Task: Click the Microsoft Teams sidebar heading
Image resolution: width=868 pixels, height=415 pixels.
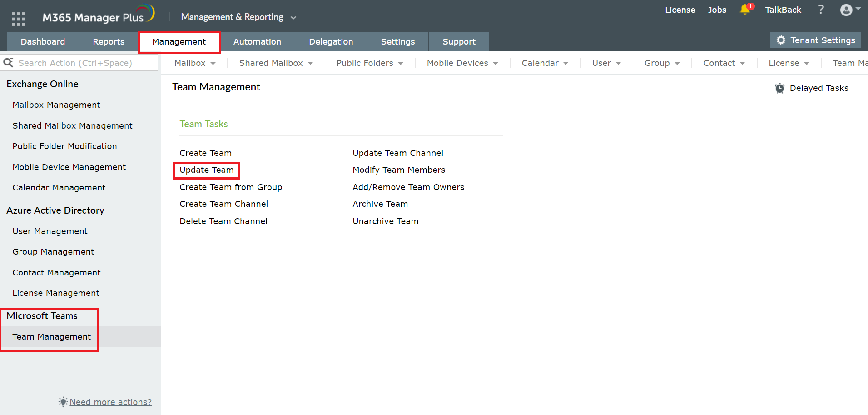Action: coord(42,316)
